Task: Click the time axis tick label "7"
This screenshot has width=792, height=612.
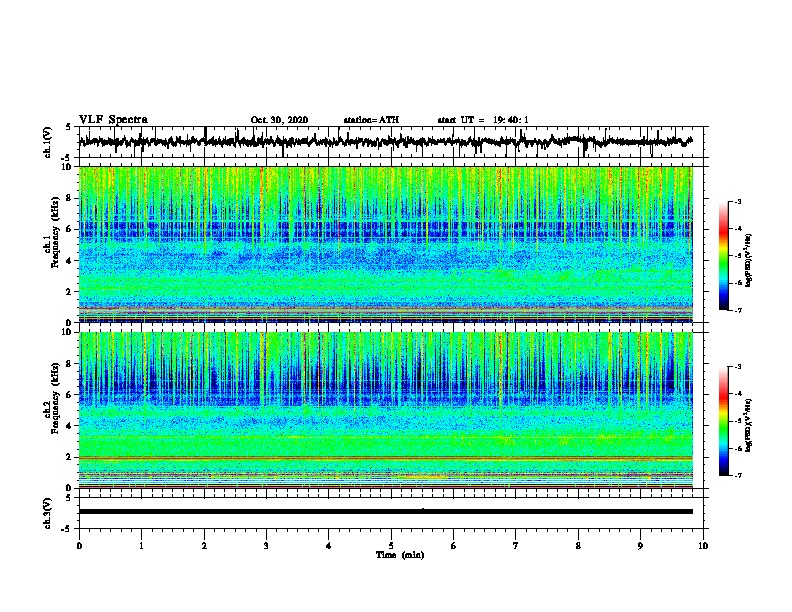Action: tap(516, 546)
